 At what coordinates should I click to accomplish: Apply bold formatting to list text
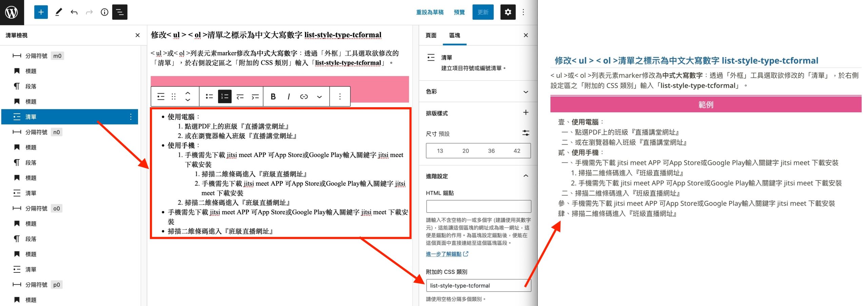tap(273, 97)
